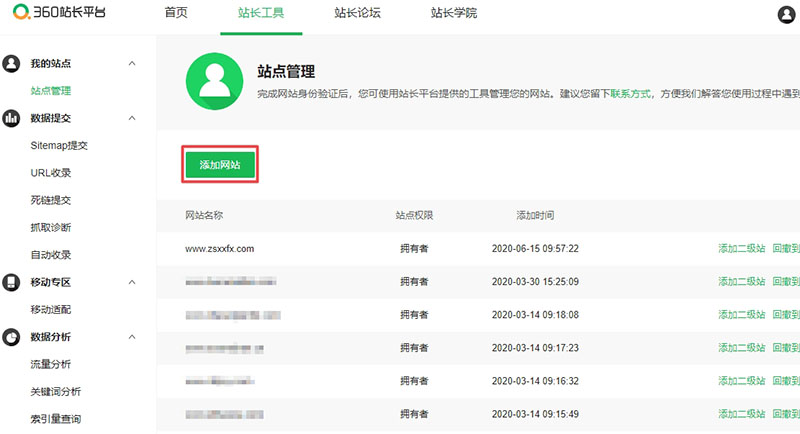Click the large green 站点管理 avatar
This screenshot has width=800, height=434.
214,81
